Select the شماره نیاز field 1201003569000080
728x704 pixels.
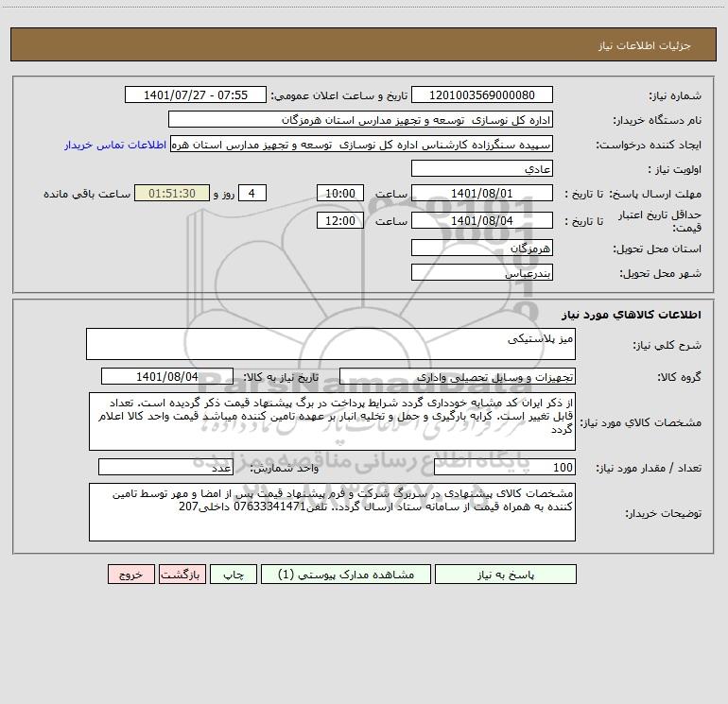tap(482, 95)
